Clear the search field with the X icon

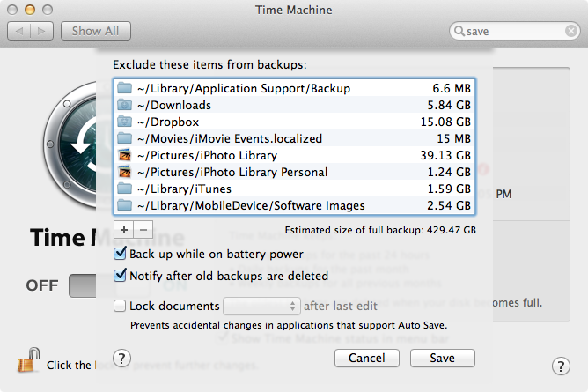tap(571, 31)
